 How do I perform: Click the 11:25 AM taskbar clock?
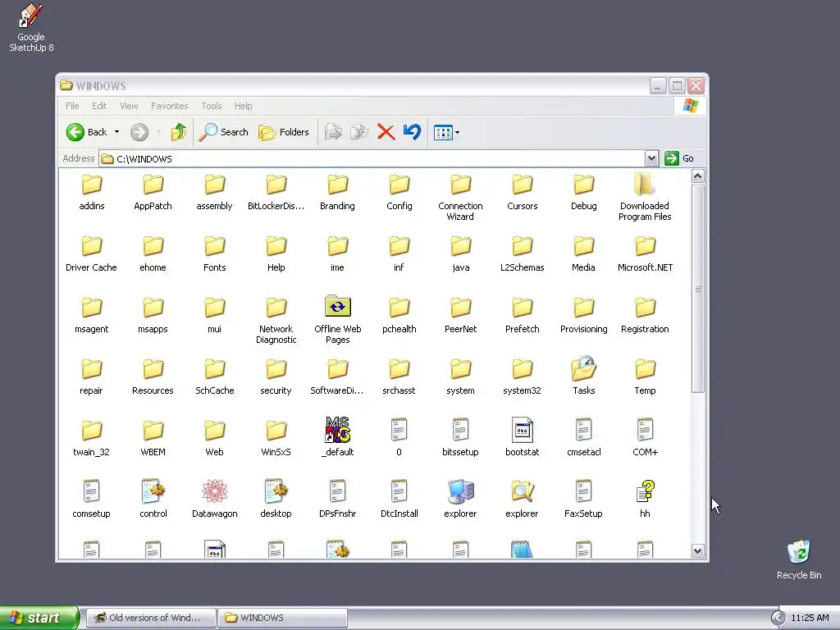[x=810, y=619]
